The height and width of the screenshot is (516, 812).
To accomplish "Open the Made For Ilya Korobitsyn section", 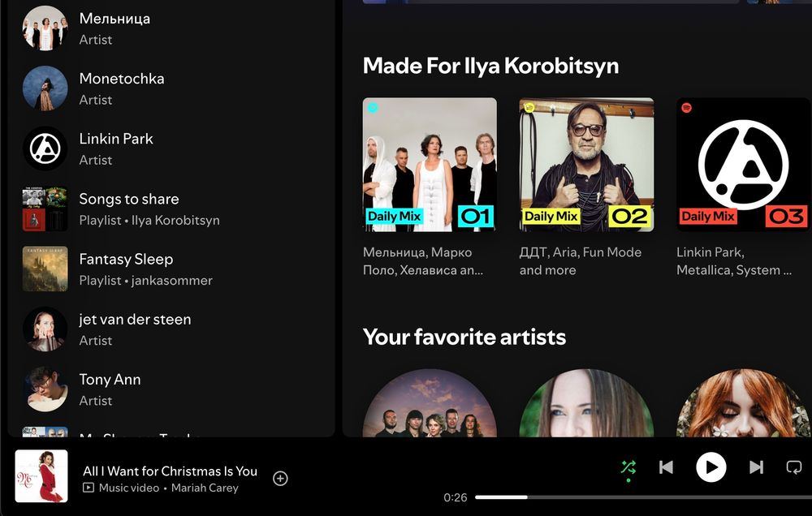I will pos(490,66).
